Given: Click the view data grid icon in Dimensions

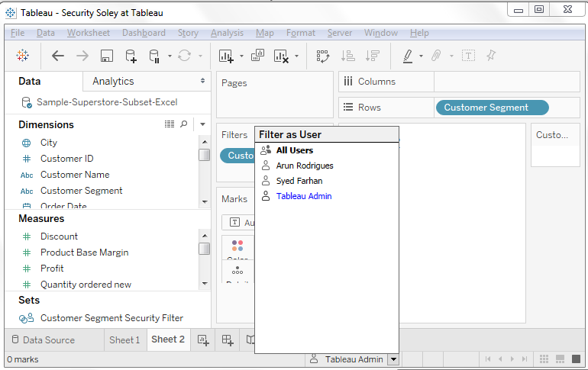Looking at the screenshot, I should coord(170,124).
